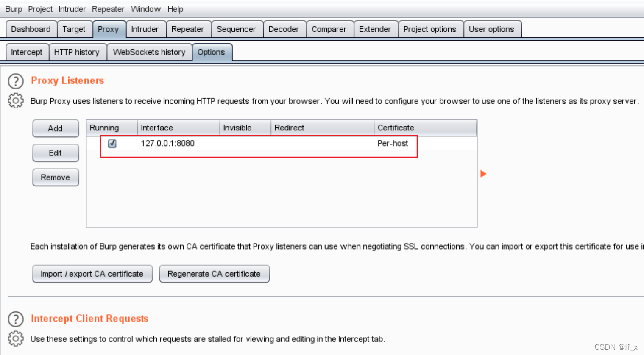This screenshot has width=644, height=355.
Task: Switch to the Intercept sub-tab
Action: coord(27,52)
